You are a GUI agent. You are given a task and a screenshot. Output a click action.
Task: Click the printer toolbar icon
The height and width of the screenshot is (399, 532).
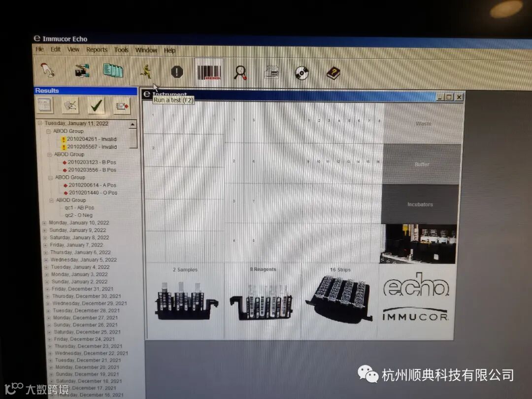(x=271, y=72)
